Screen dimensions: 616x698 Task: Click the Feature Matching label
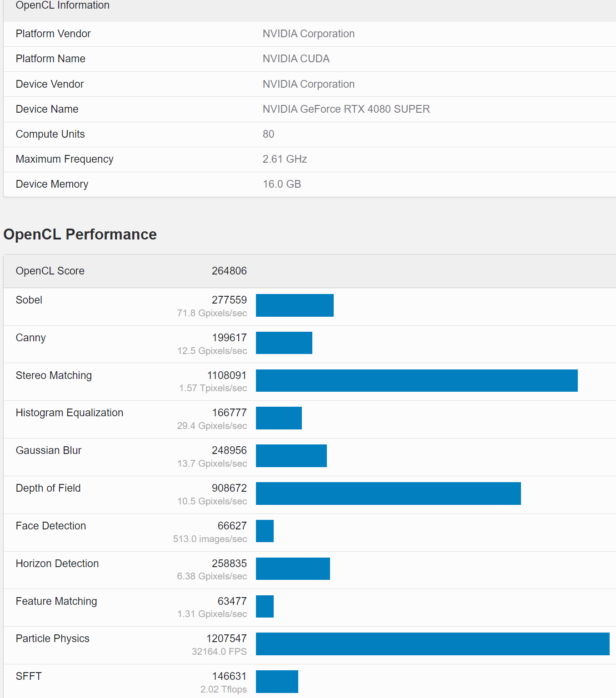56,601
